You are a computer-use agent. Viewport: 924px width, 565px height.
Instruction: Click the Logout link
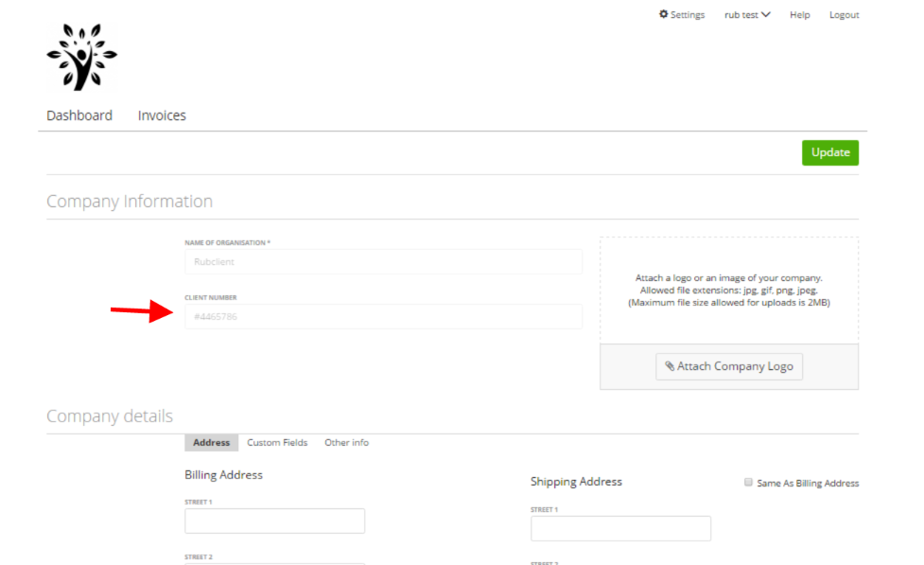[x=844, y=15]
